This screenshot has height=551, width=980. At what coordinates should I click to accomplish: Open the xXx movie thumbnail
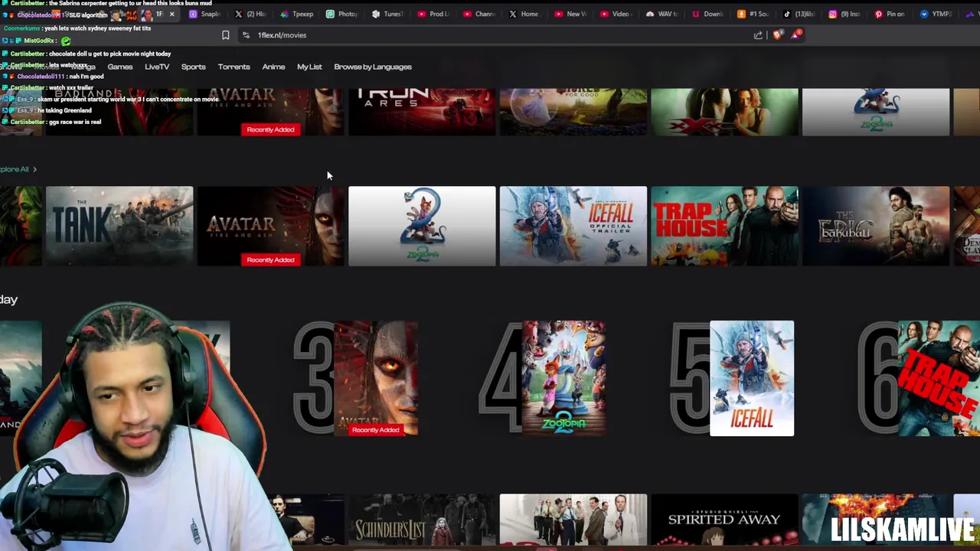(x=724, y=112)
